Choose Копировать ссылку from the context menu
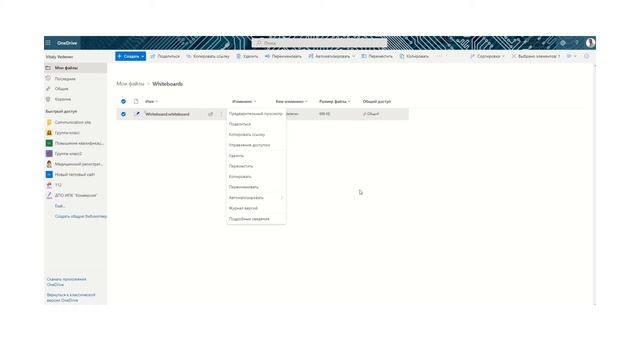The image size is (640, 360). (256, 134)
